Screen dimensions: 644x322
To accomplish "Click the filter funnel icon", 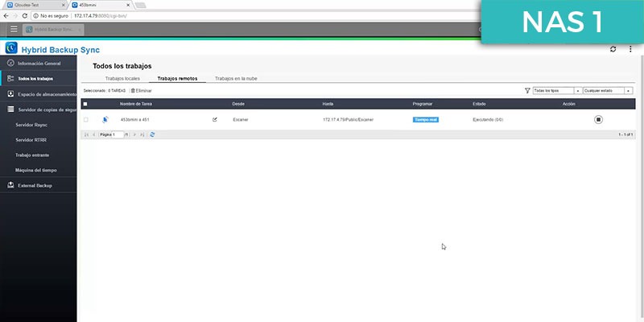I will [x=527, y=90].
